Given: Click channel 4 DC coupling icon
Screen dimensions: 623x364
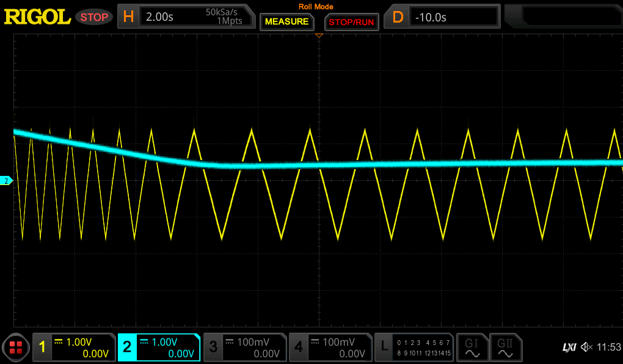Looking at the screenshot, I should pos(315,341).
